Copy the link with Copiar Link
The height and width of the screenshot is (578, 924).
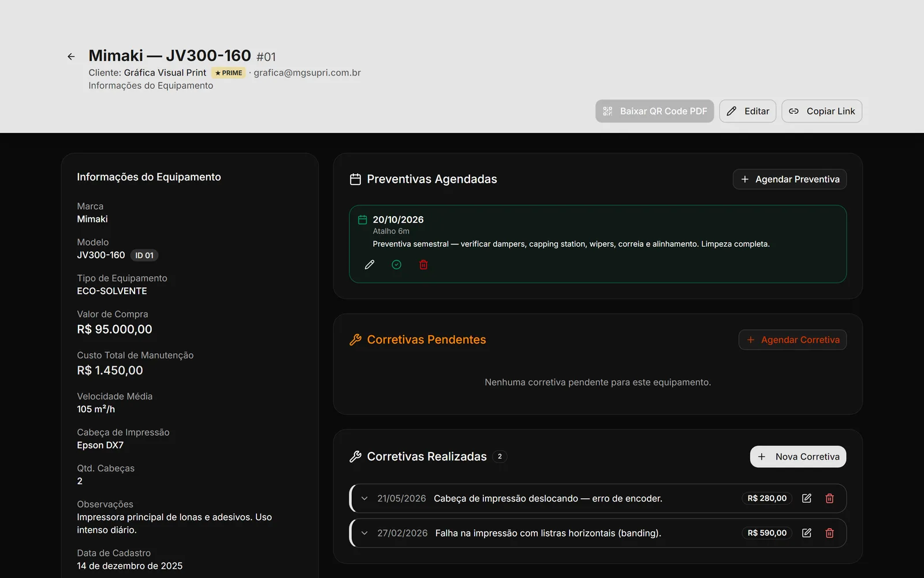(x=822, y=111)
